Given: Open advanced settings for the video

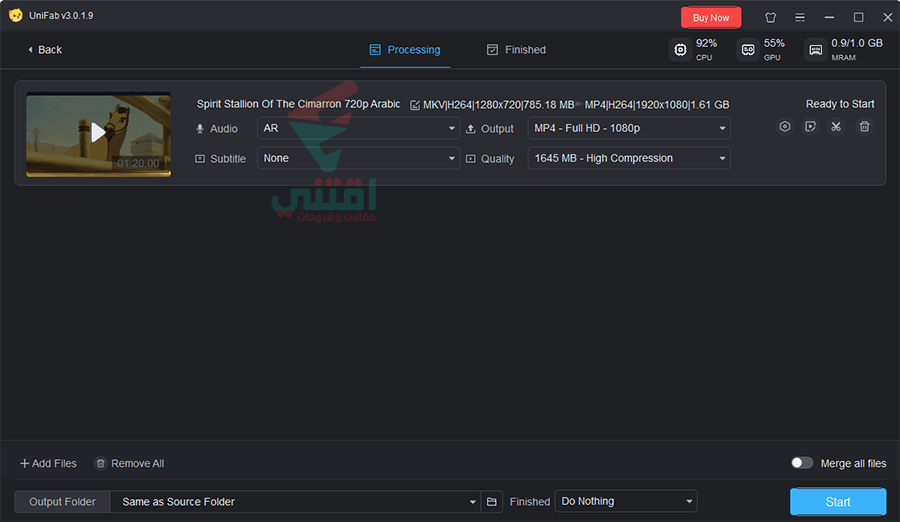Looking at the screenshot, I should [785, 126].
